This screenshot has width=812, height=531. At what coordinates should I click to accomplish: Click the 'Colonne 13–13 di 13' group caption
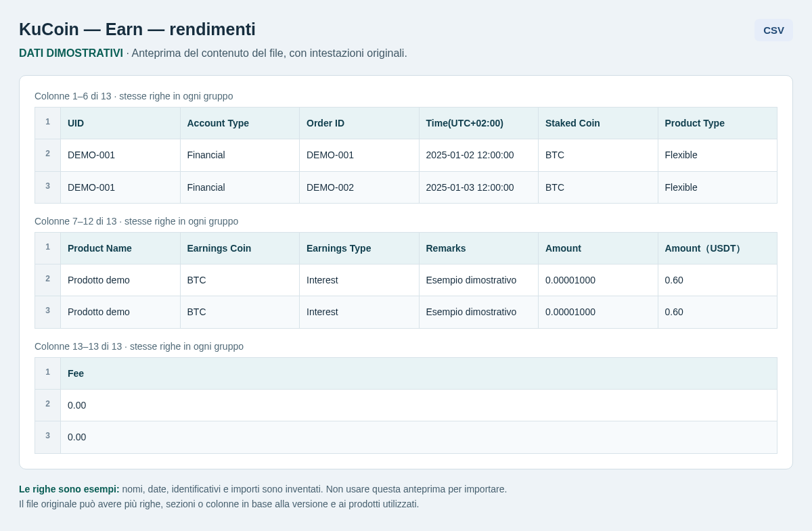(139, 346)
